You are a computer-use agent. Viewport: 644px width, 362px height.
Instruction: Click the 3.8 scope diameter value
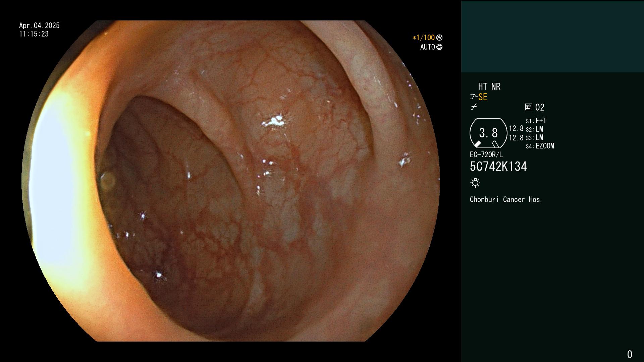[488, 133]
